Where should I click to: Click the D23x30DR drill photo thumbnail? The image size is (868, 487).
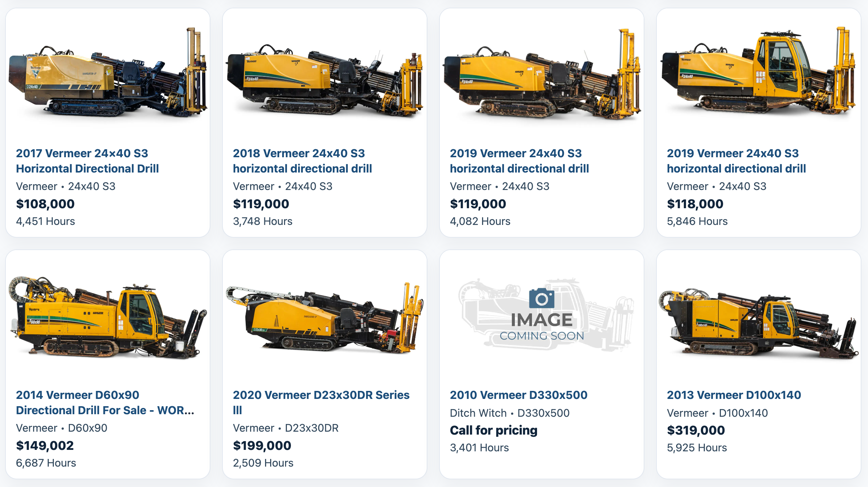(325, 317)
